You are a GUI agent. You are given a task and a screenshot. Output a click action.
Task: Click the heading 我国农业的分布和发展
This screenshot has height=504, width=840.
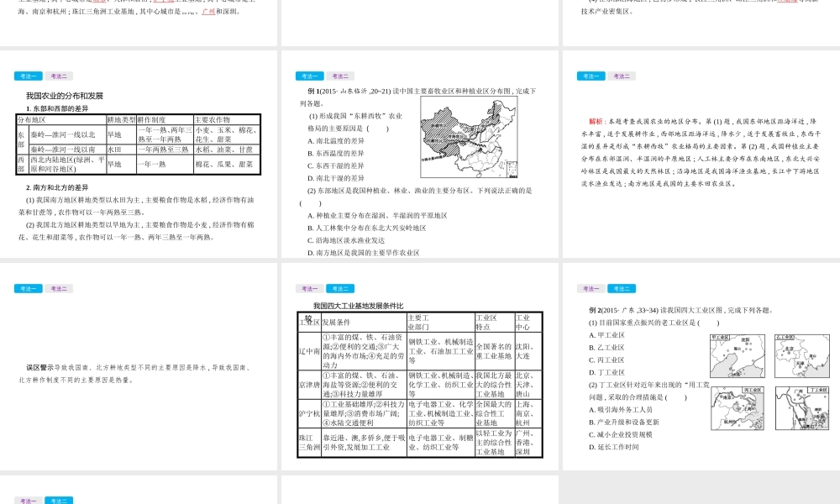[65, 96]
